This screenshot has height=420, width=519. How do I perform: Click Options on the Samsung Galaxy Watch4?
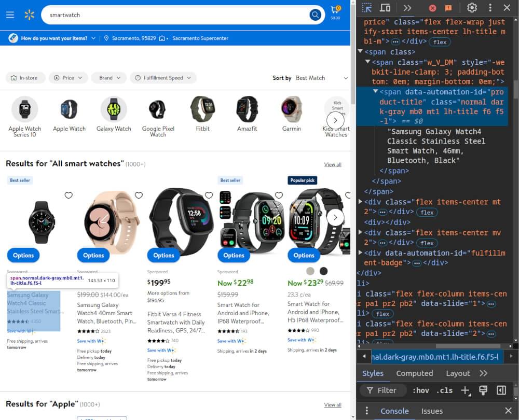(x=23, y=255)
